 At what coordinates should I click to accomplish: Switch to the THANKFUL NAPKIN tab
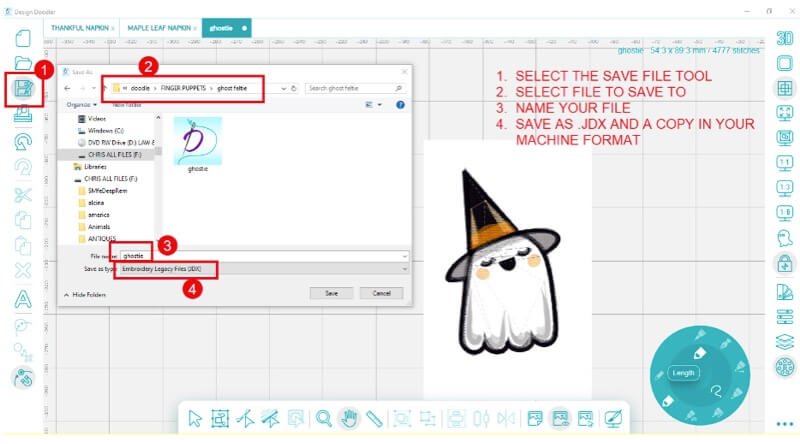(80, 28)
